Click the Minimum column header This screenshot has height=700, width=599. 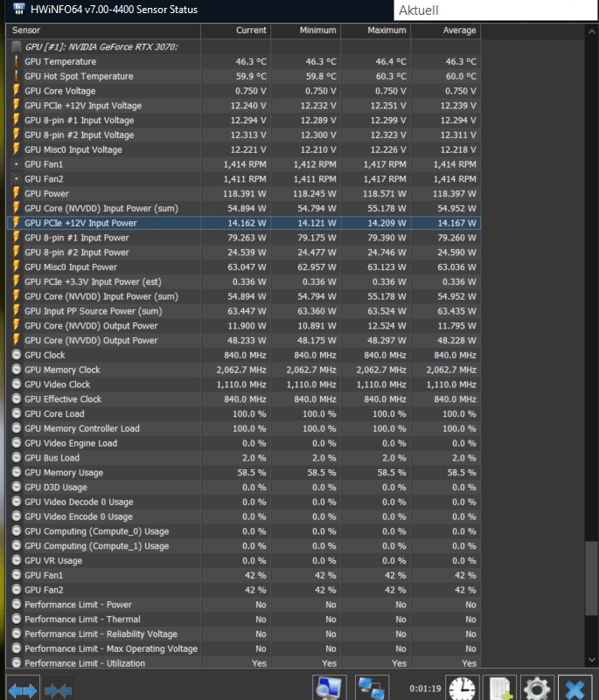click(306, 31)
